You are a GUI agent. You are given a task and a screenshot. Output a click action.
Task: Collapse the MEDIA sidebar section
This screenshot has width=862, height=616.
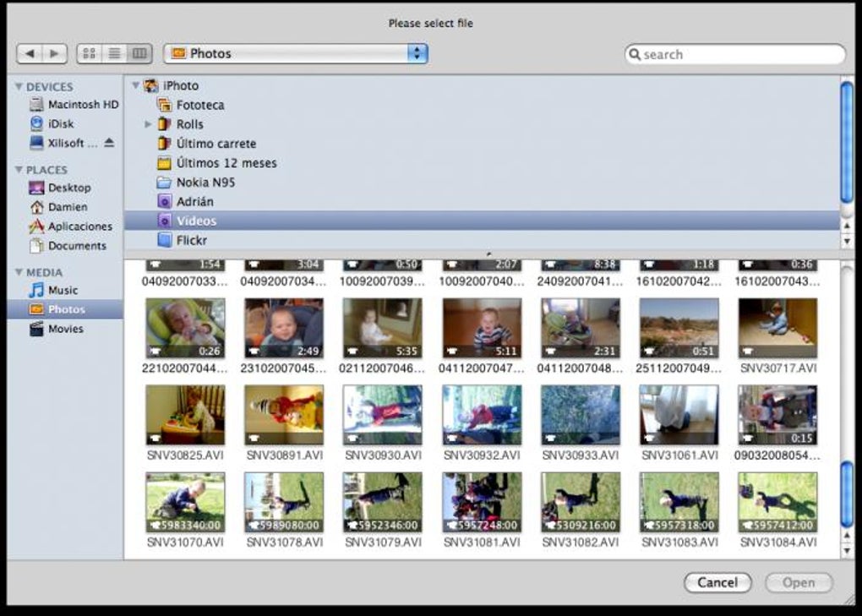[x=19, y=273]
